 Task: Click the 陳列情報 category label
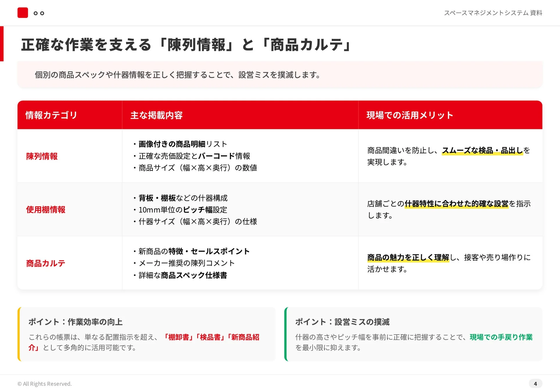click(42, 157)
